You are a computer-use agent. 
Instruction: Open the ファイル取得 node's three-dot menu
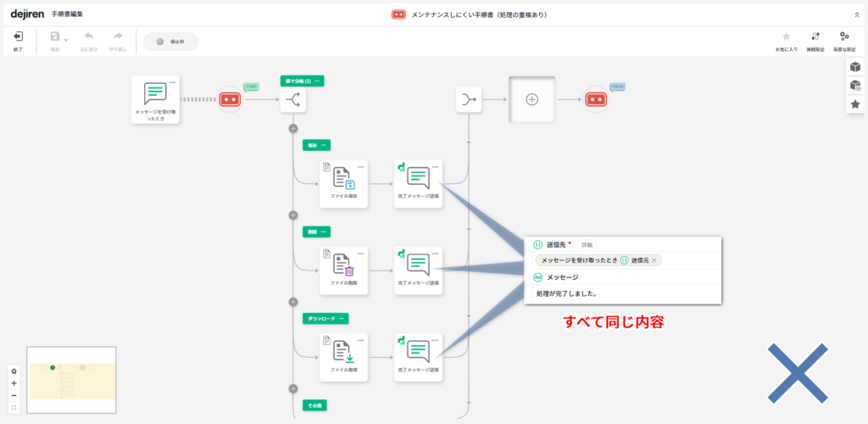coord(360,340)
